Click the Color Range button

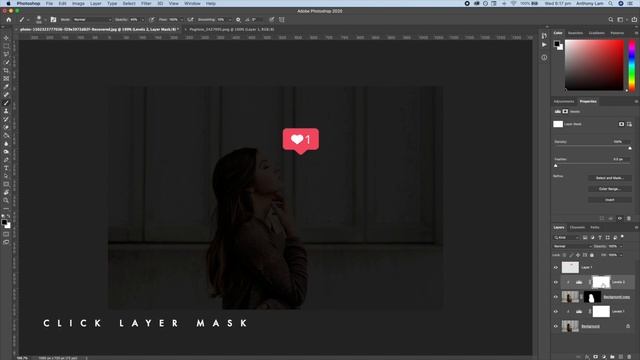pyautogui.click(x=609, y=189)
